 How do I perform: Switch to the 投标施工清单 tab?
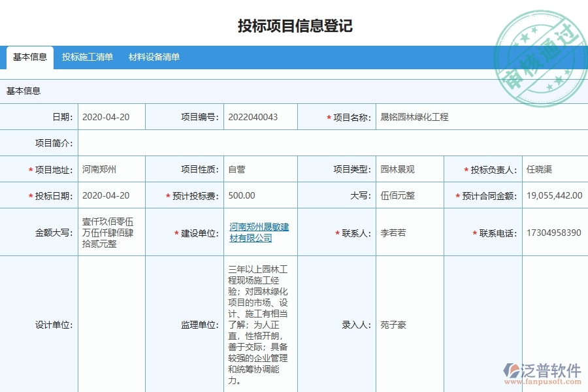[x=88, y=57]
